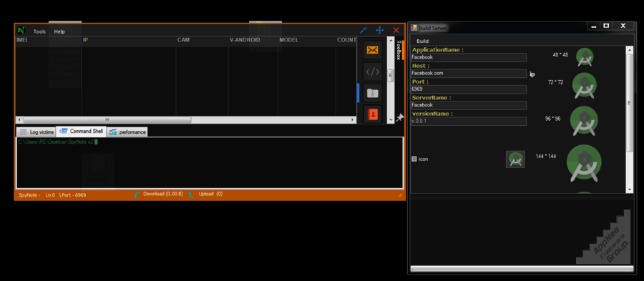The height and width of the screenshot is (281, 644).
Task: Click the Download arrow icon in status bar
Action: tap(137, 194)
